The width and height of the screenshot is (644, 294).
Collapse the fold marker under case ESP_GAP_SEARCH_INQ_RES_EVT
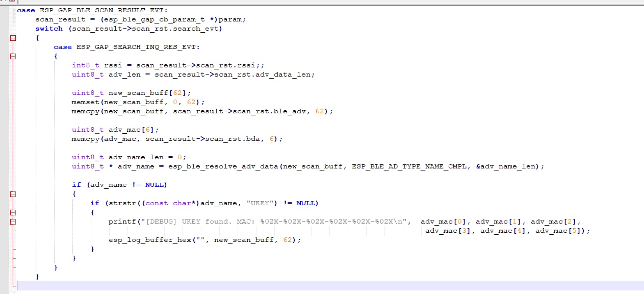[13, 56]
